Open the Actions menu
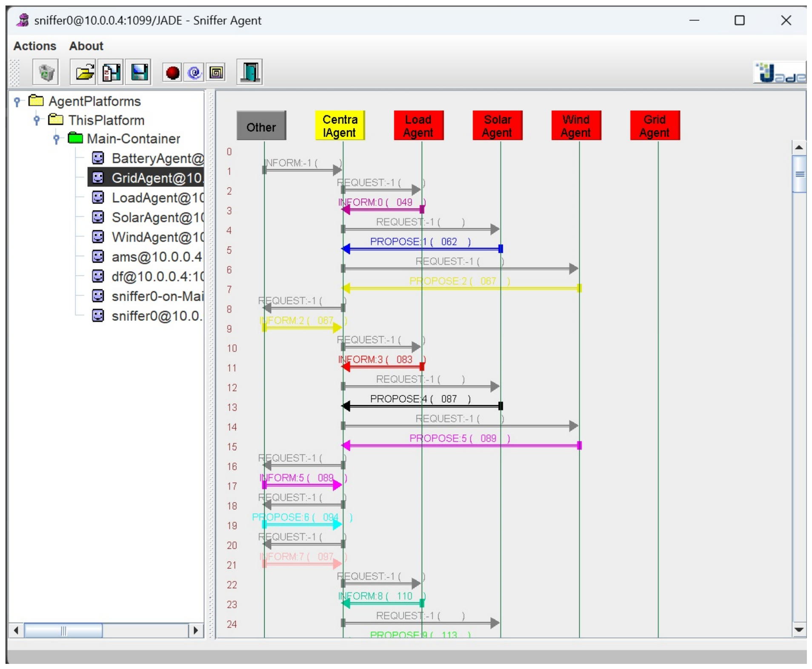Screen dimensions: 812x669 (x=35, y=46)
